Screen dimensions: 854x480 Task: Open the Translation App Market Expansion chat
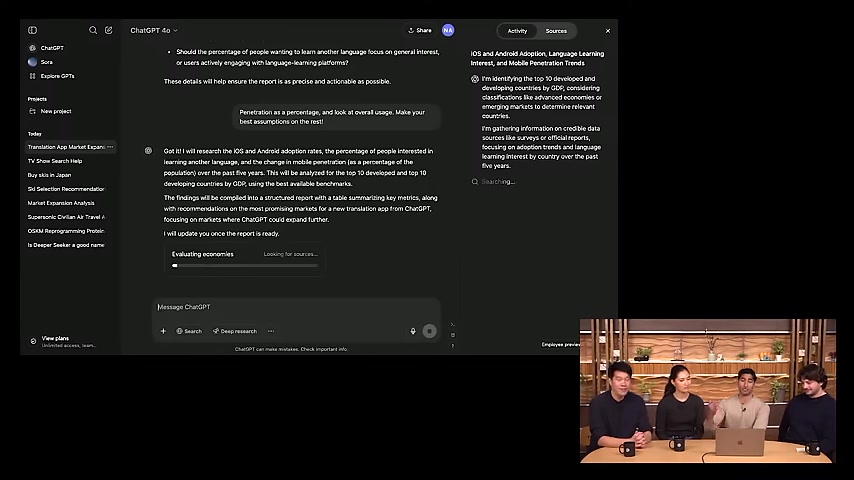click(65, 147)
